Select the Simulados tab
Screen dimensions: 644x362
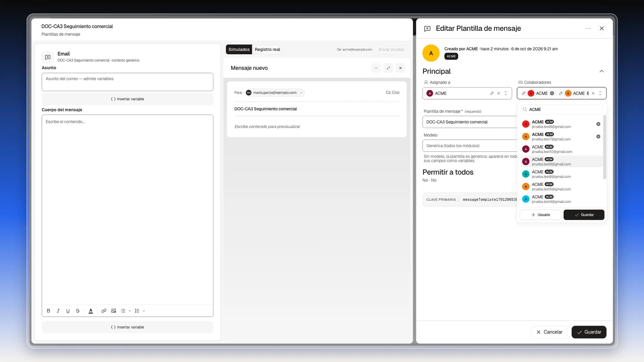[x=239, y=50]
